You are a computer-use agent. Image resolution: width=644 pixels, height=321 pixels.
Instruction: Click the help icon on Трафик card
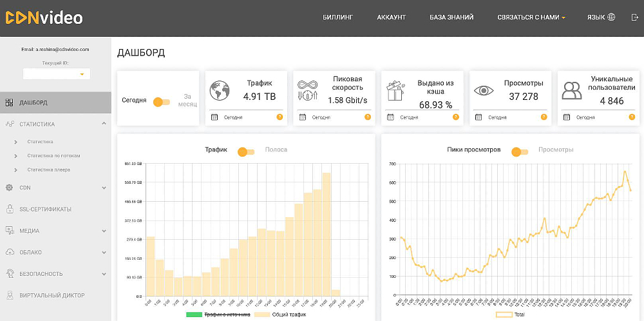coord(279,117)
